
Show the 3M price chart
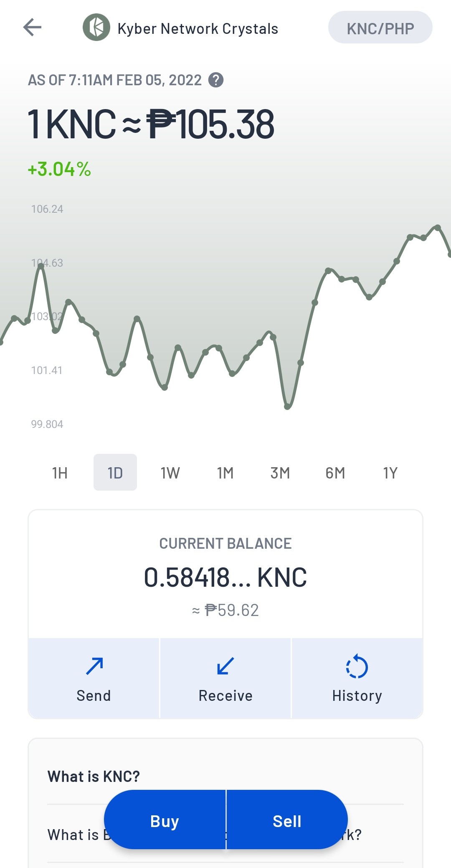(280, 473)
